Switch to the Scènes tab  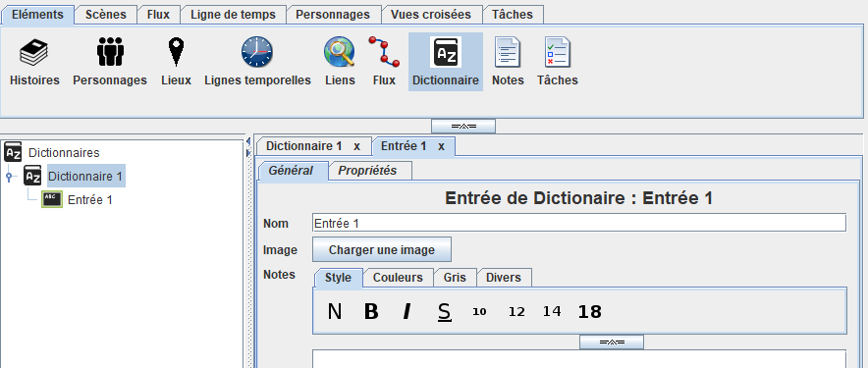click(106, 15)
